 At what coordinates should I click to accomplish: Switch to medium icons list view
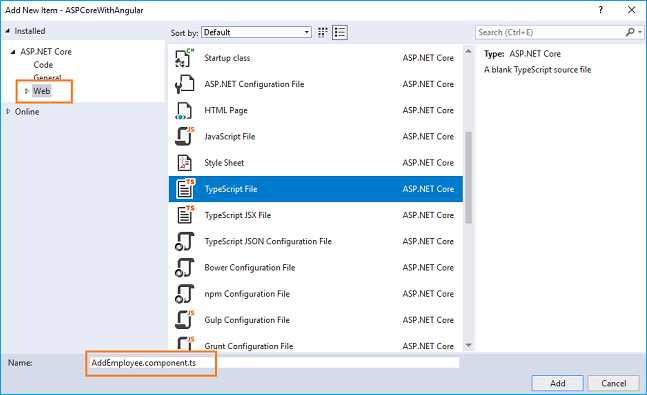click(340, 32)
